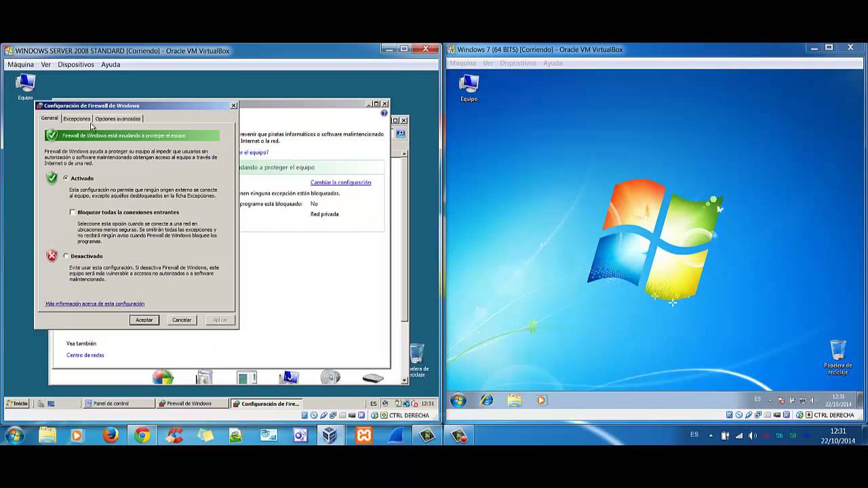
Task: Show hidden icons arrow in host tray
Action: coord(711,435)
